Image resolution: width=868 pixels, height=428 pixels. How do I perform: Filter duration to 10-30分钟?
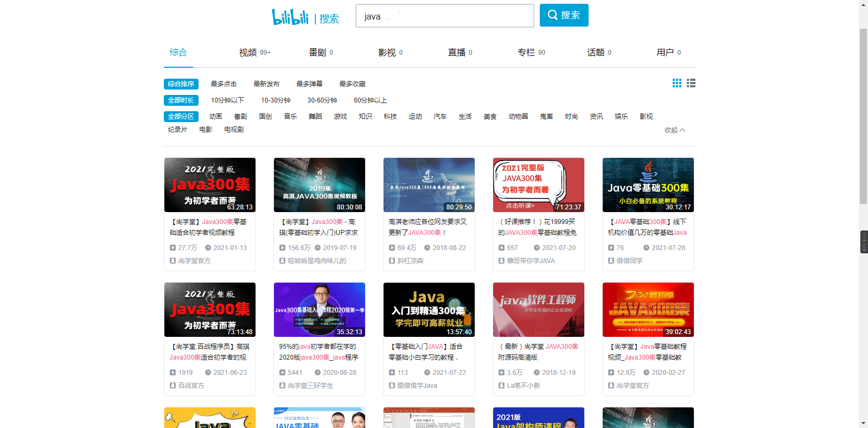point(276,100)
